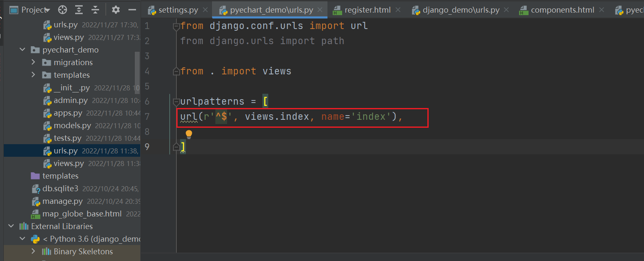This screenshot has width=644, height=261.
Task: Click the Python interpreter icon in External Libraries
Action: click(x=35, y=239)
